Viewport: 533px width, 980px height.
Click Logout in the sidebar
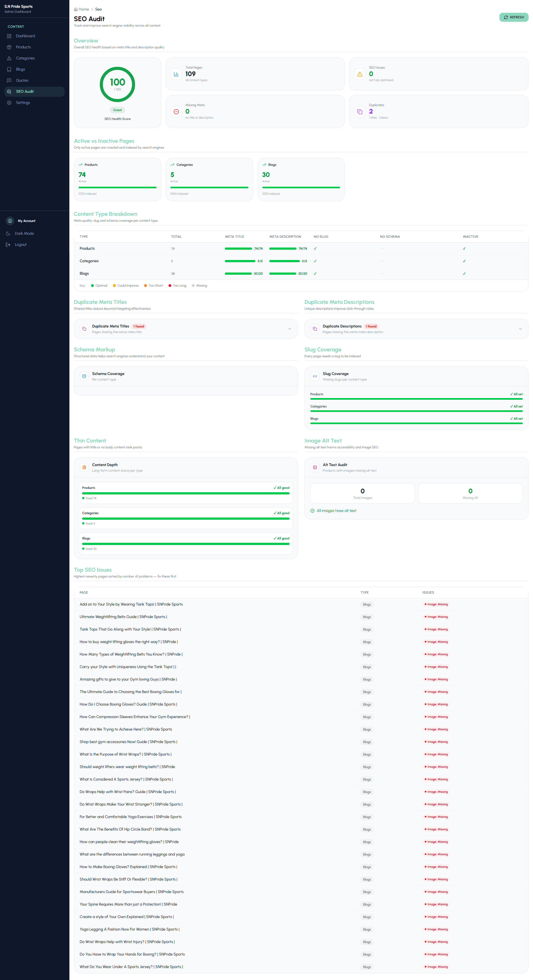[x=21, y=245]
